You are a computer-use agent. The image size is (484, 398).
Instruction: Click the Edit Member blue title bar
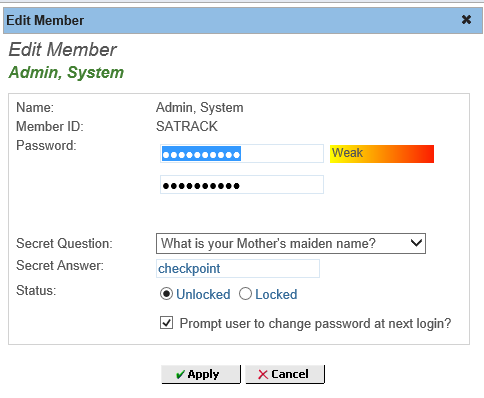[x=243, y=20]
